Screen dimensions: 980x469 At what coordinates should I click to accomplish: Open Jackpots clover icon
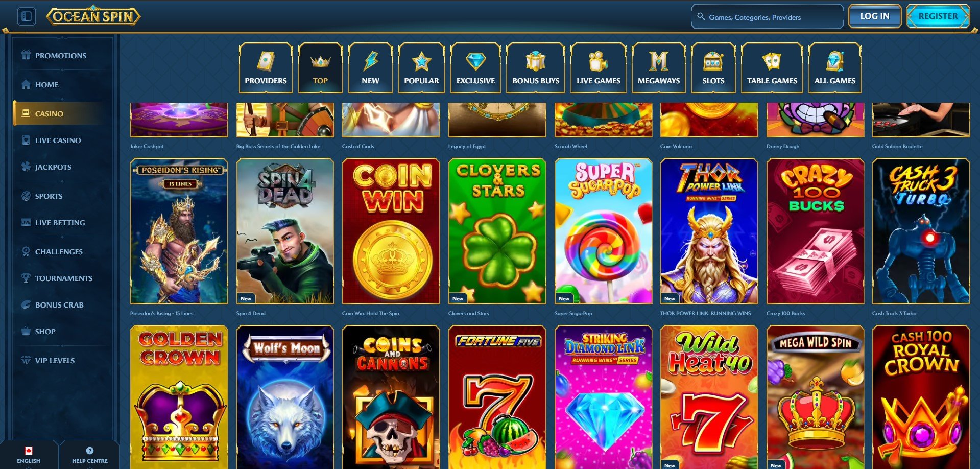pos(26,167)
